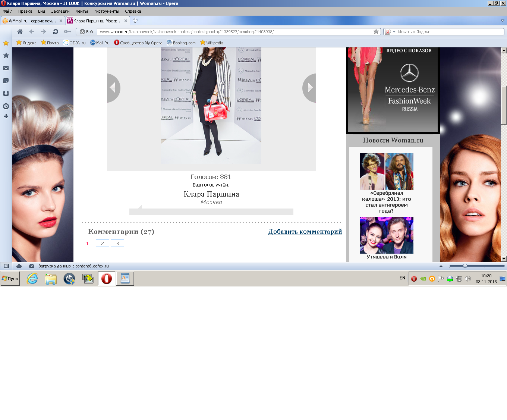Open the new tab plus button
This screenshot has height=420, width=507.
pyautogui.click(x=135, y=21)
